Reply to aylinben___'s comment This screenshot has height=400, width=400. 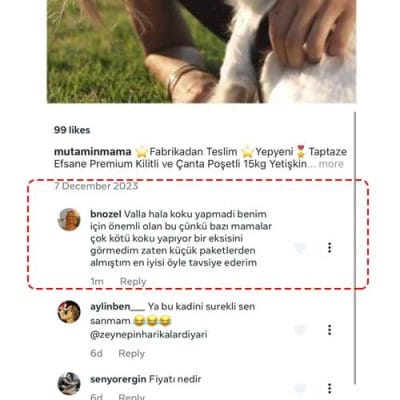coord(132,353)
